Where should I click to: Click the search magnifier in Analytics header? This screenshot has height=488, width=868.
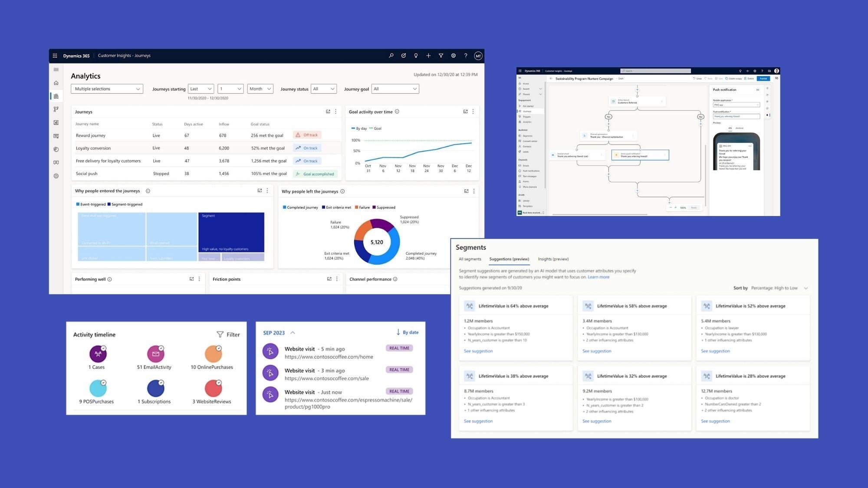click(391, 56)
